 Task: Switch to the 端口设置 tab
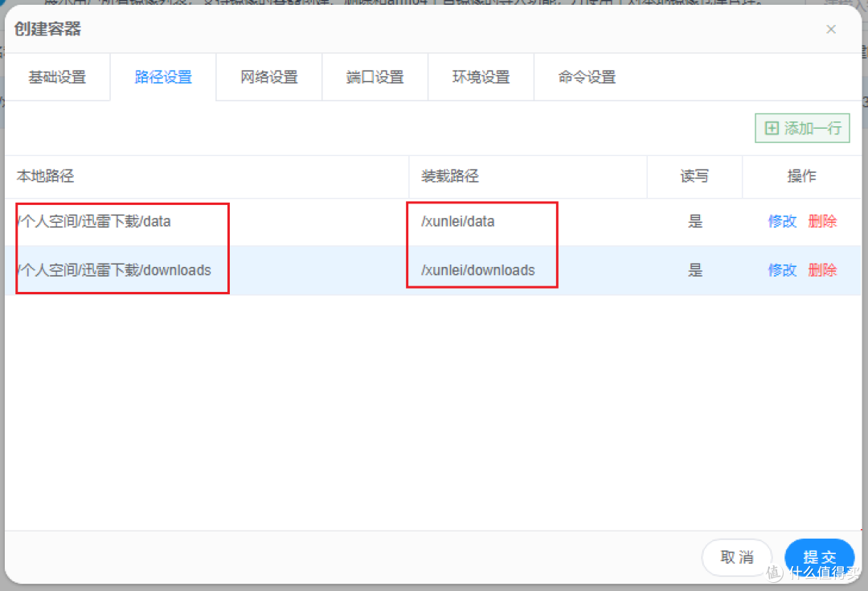(375, 76)
